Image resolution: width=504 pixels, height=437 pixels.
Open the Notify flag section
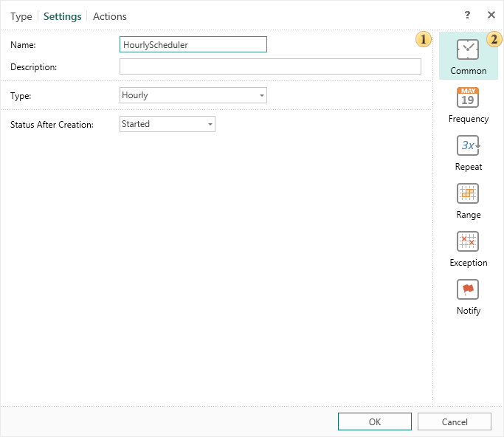[x=468, y=297]
